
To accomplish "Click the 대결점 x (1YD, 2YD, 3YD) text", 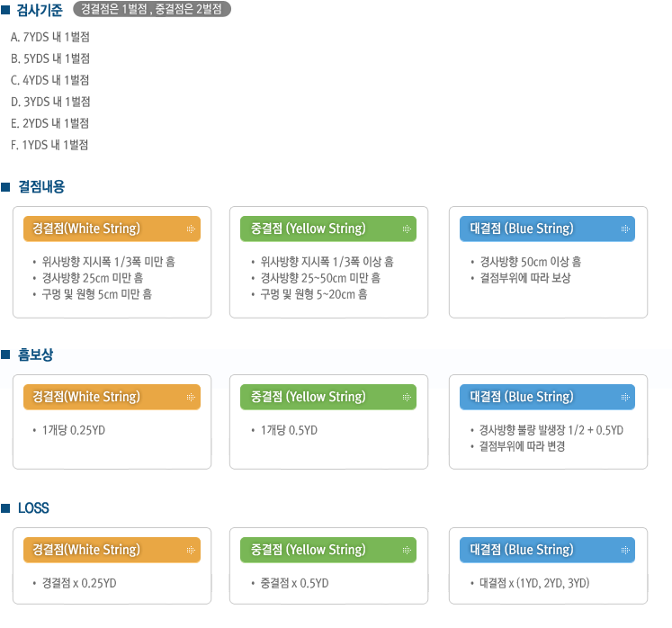I will (x=534, y=583).
